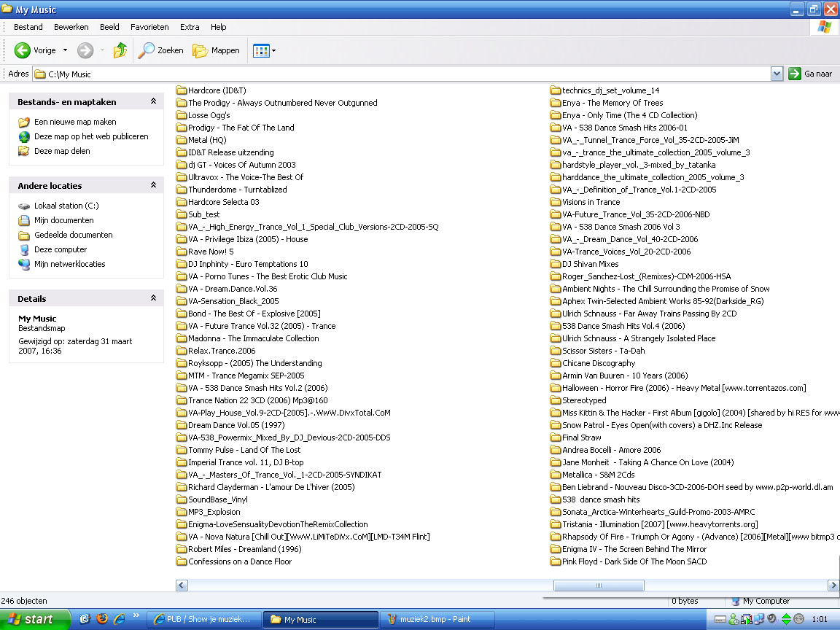The image size is (840, 630).
Task: Select the Stereotyped folder icon
Action: (x=555, y=400)
